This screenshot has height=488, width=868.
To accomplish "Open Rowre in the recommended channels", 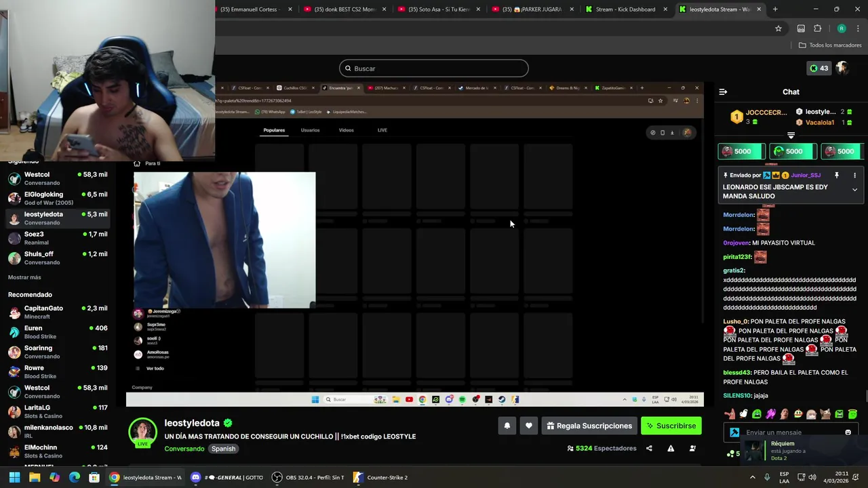I will click(58, 371).
